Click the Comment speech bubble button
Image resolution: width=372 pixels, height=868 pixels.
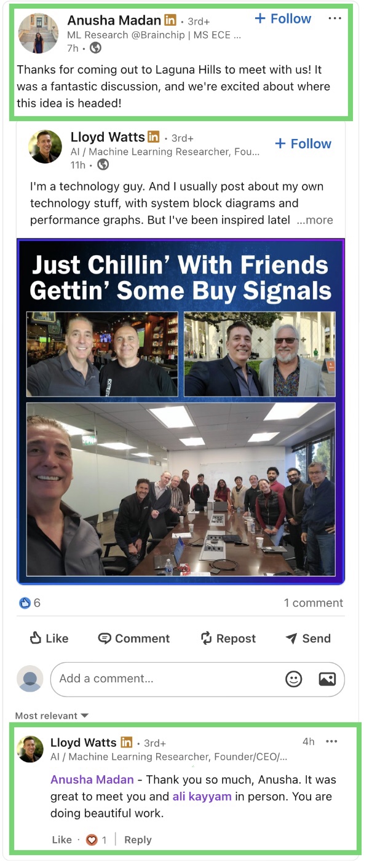point(133,639)
